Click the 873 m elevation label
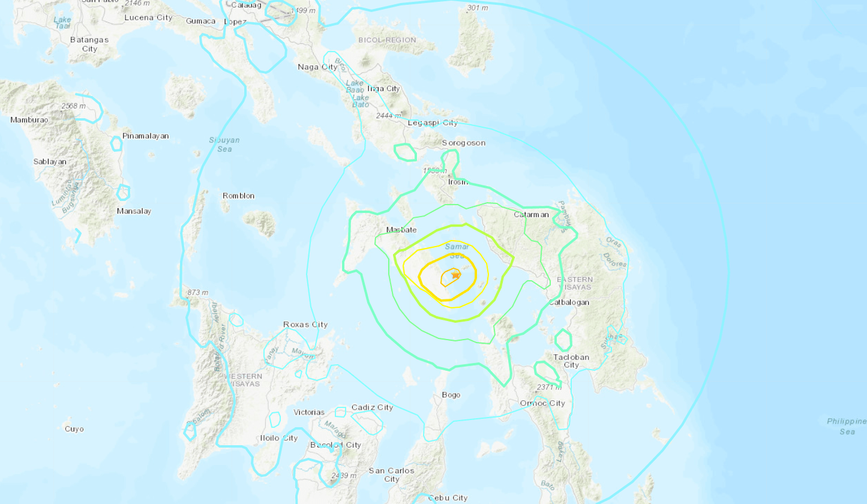The image size is (867, 504). pyautogui.click(x=197, y=292)
